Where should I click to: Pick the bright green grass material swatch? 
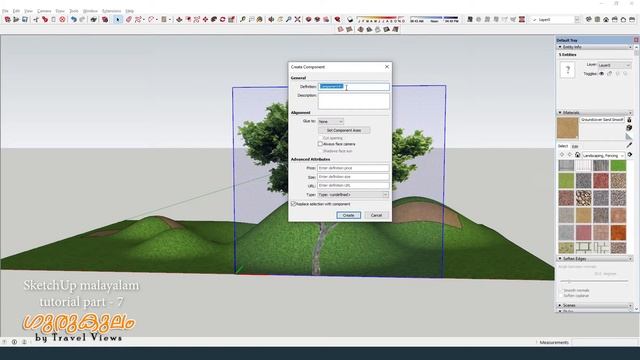point(618,165)
